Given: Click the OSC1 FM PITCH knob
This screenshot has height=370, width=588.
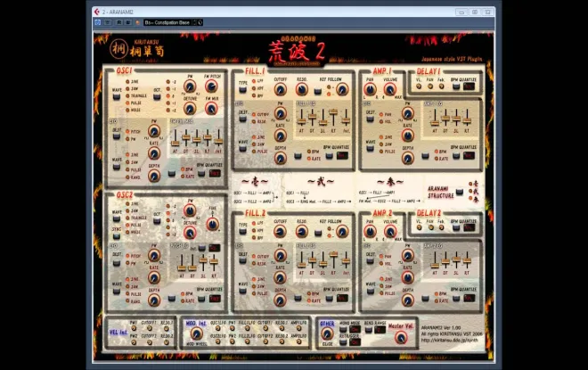Looking at the screenshot, I should point(211,86).
